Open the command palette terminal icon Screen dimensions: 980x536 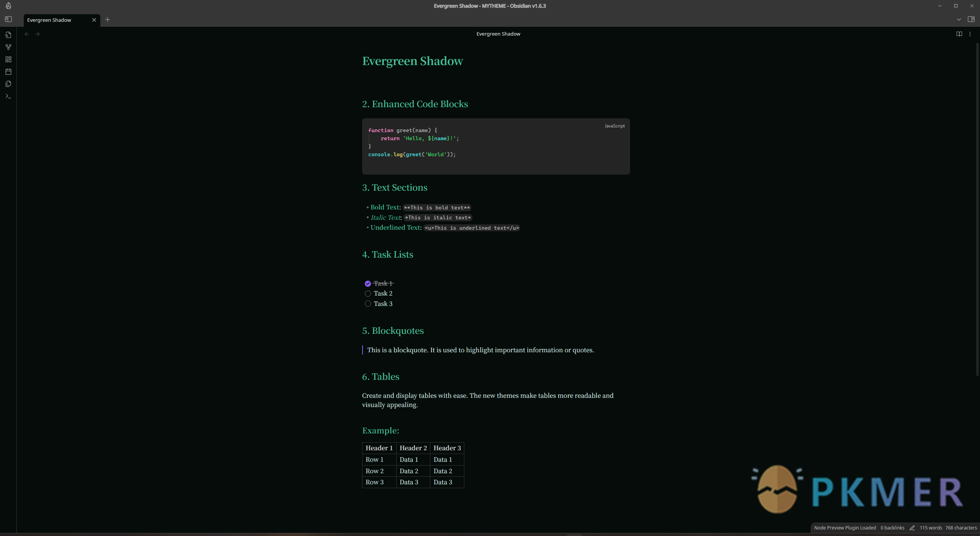pyautogui.click(x=8, y=96)
